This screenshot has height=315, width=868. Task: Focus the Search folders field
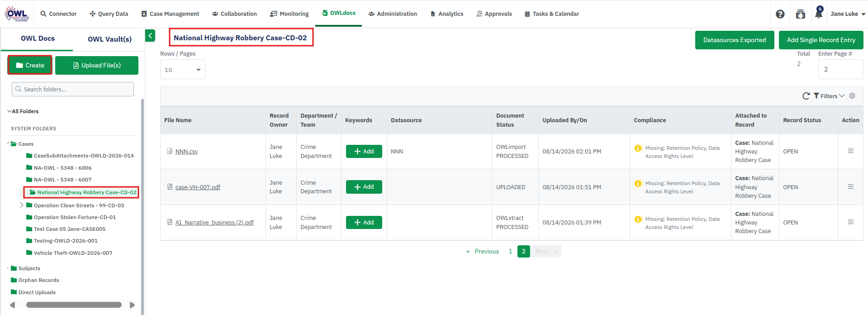(x=73, y=89)
